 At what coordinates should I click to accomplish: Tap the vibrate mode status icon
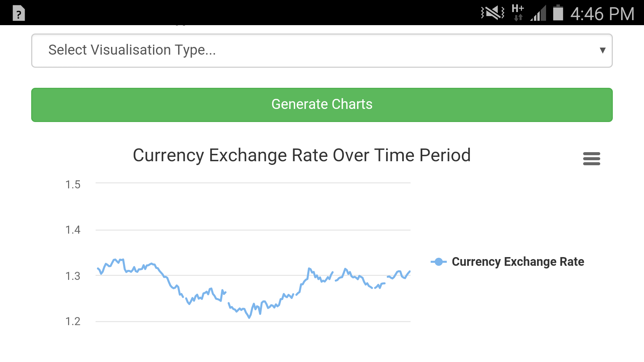pos(493,13)
